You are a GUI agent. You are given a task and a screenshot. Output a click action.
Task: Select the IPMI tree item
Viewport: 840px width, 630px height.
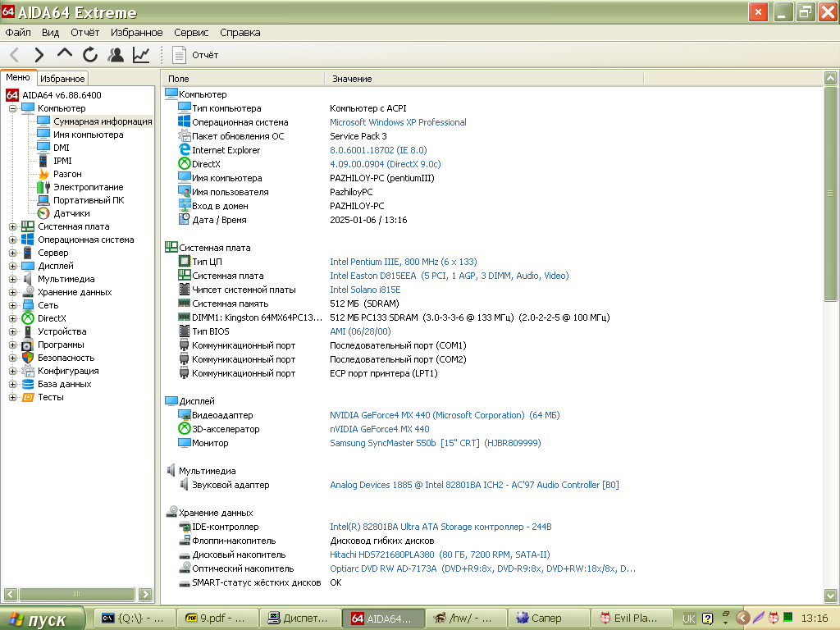tap(62, 161)
